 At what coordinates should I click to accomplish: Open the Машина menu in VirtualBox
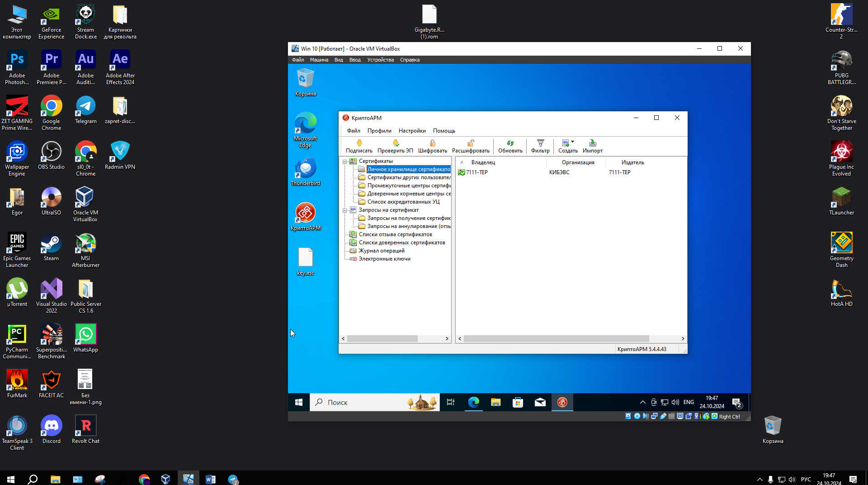pos(319,60)
